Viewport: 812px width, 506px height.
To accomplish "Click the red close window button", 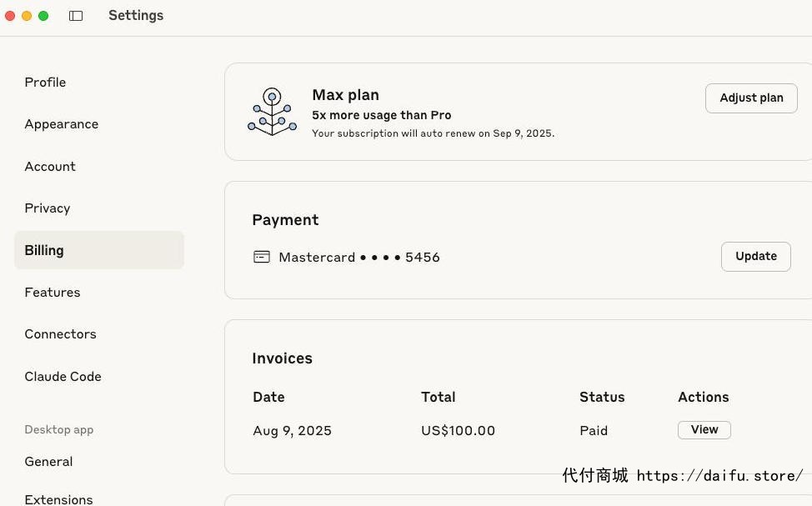I will point(10,16).
